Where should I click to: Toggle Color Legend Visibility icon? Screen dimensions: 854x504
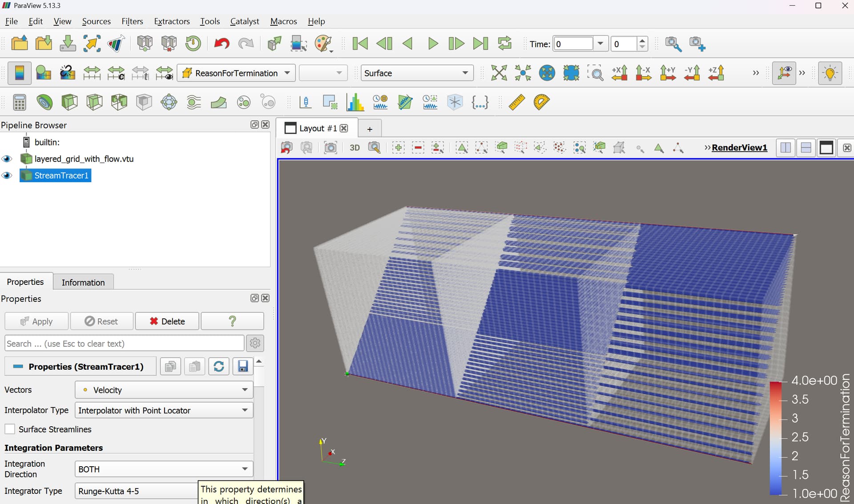20,73
